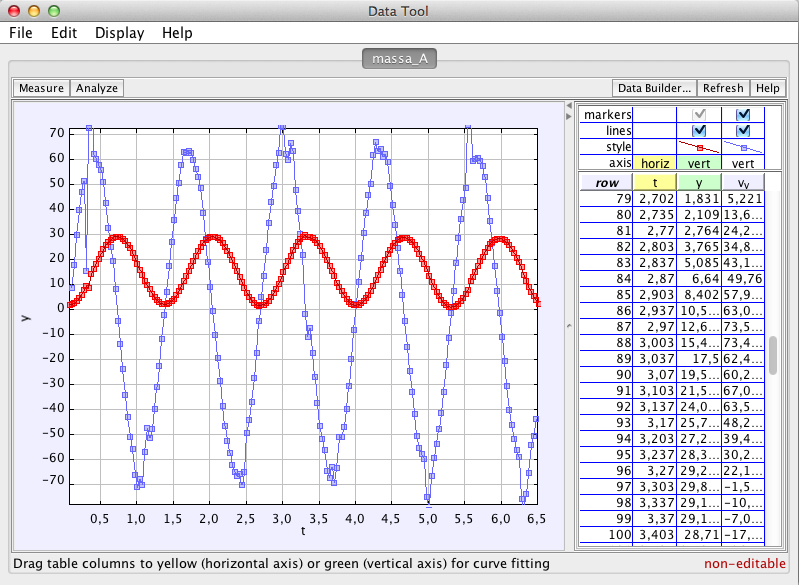The image size is (799, 585).
Task: Click the green vert axis cell
Action: 699,163
